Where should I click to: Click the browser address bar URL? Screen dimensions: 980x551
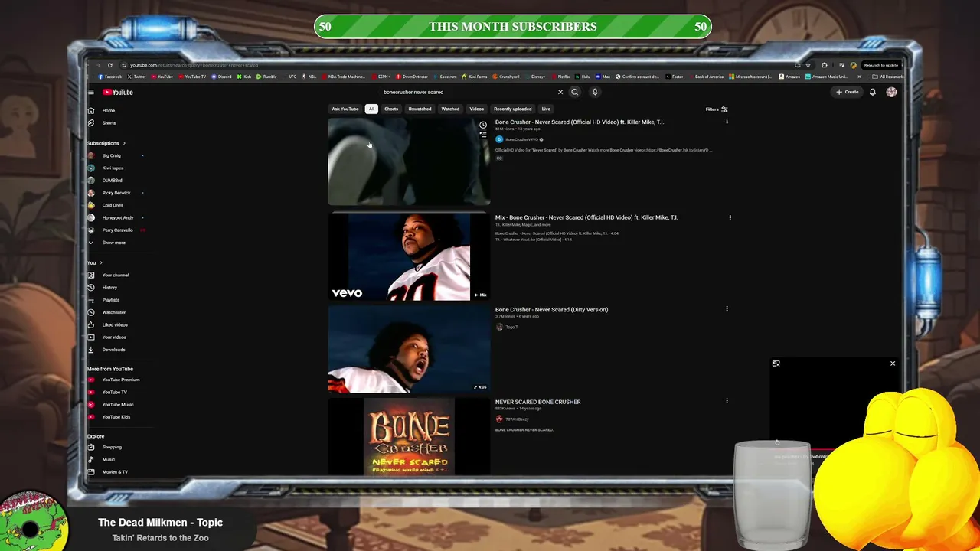(x=194, y=65)
